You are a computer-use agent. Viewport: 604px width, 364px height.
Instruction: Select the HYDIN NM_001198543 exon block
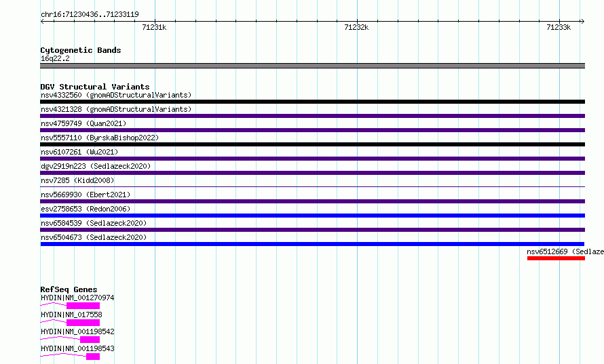pos(93,357)
